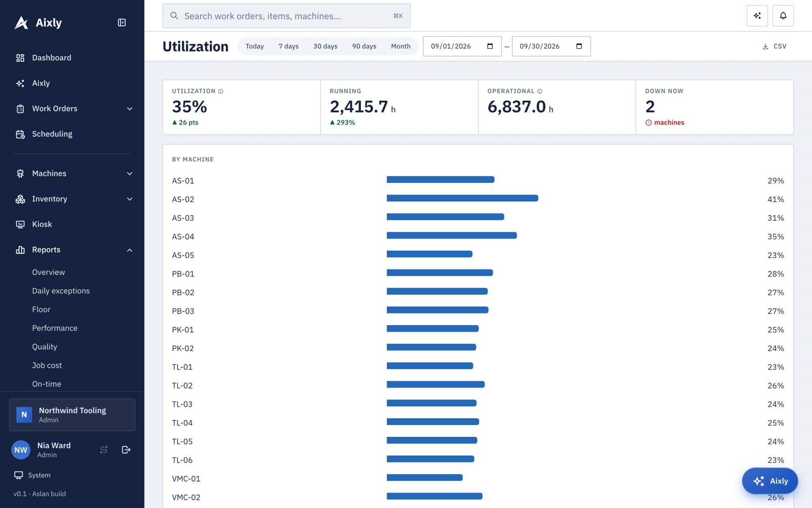812x508 pixels.
Task: Select the Today range tab
Action: [x=255, y=46]
